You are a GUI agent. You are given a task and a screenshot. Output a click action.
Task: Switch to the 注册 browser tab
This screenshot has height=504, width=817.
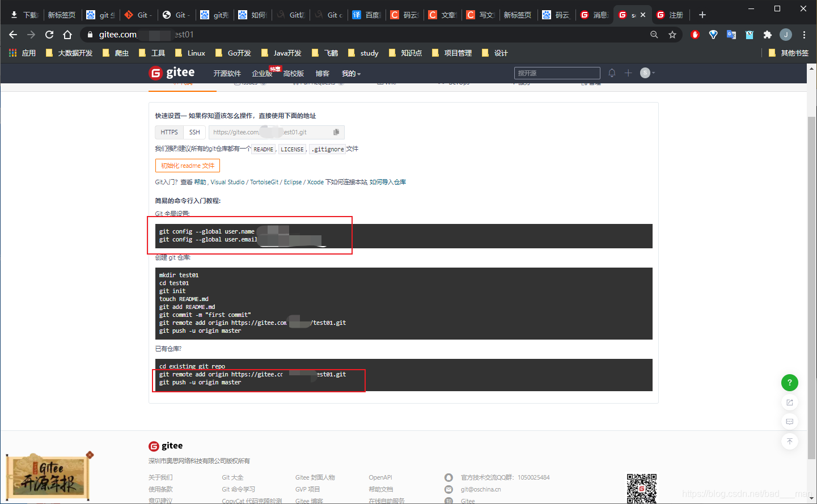(670, 15)
